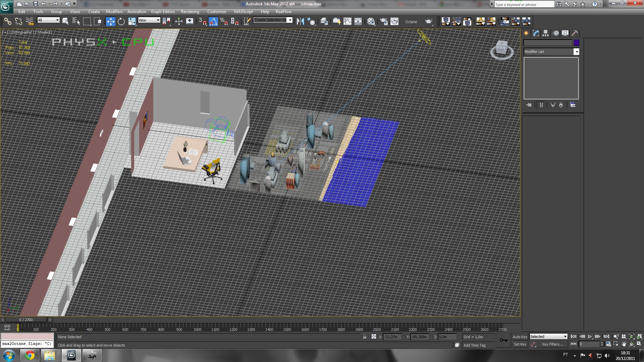Screen dimensions: 644x362
Task: Select the Move transform tool
Action: [x=110, y=22]
